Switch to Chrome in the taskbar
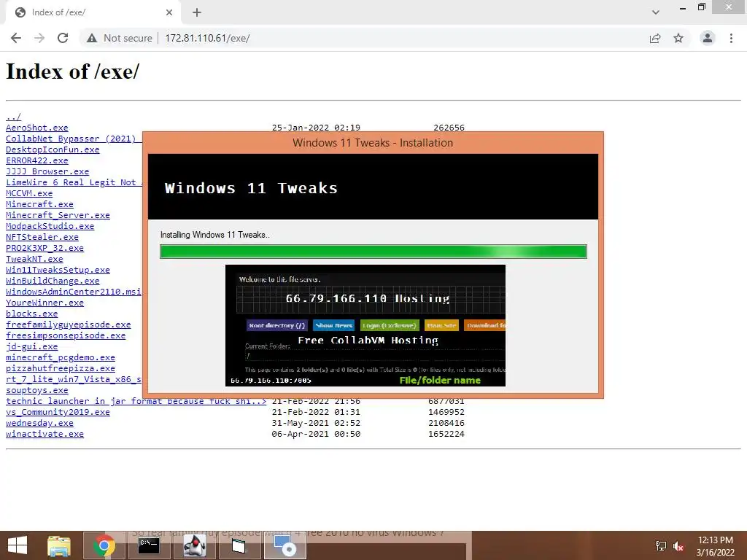Image resolution: width=747 pixels, height=560 pixels. (x=104, y=545)
